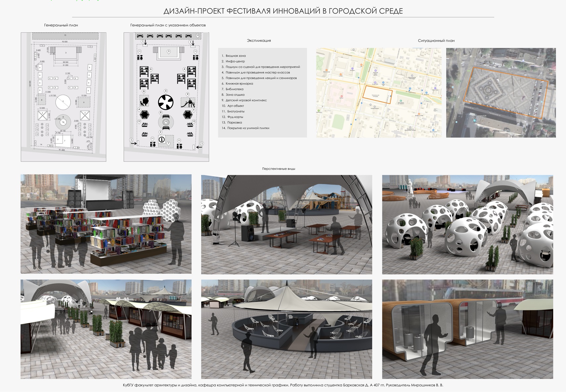This screenshot has width=566, height=392.
Task: Open the render of wooden bio-toilet cabins
Action: point(468,329)
